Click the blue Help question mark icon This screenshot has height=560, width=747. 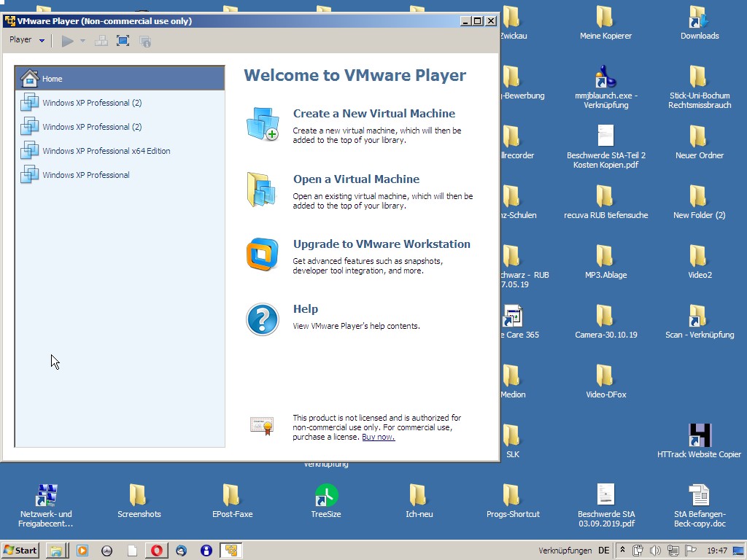262,319
